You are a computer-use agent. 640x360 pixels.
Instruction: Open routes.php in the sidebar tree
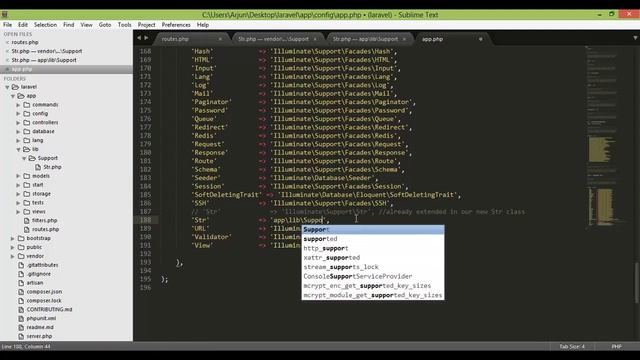click(x=45, y=230)
